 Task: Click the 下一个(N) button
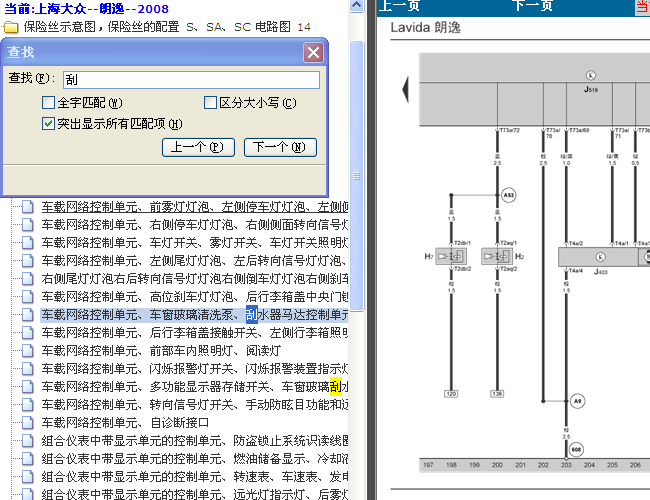click(x=280, y=147)
